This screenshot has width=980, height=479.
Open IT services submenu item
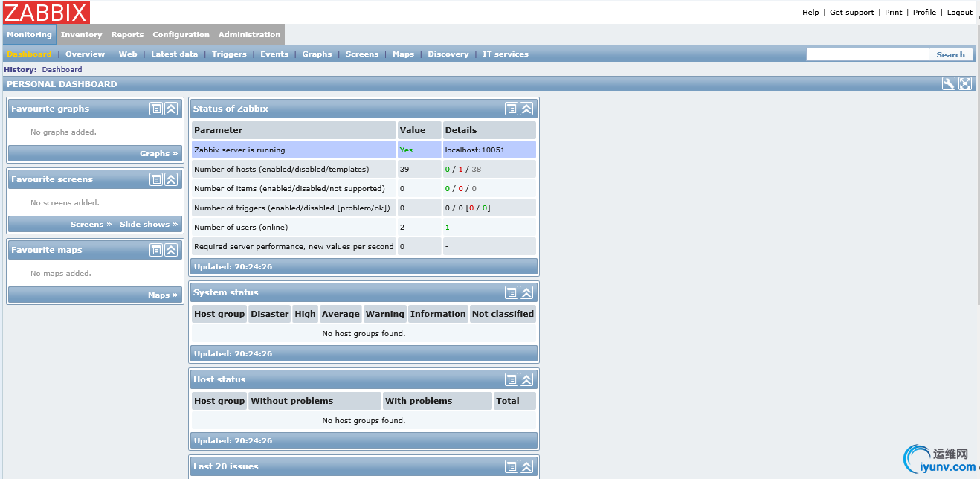[506, 54]
